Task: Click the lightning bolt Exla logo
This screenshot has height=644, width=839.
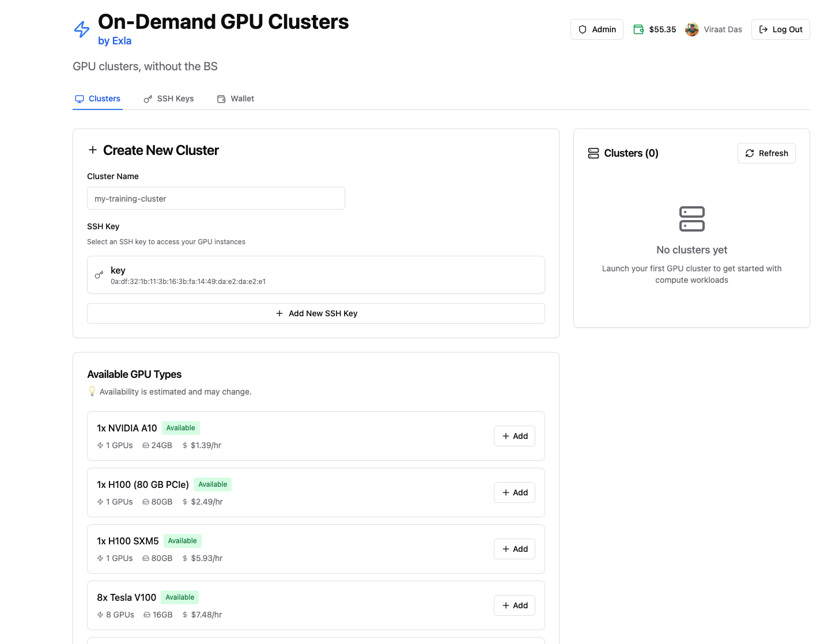Action: [x=82, y=29]
